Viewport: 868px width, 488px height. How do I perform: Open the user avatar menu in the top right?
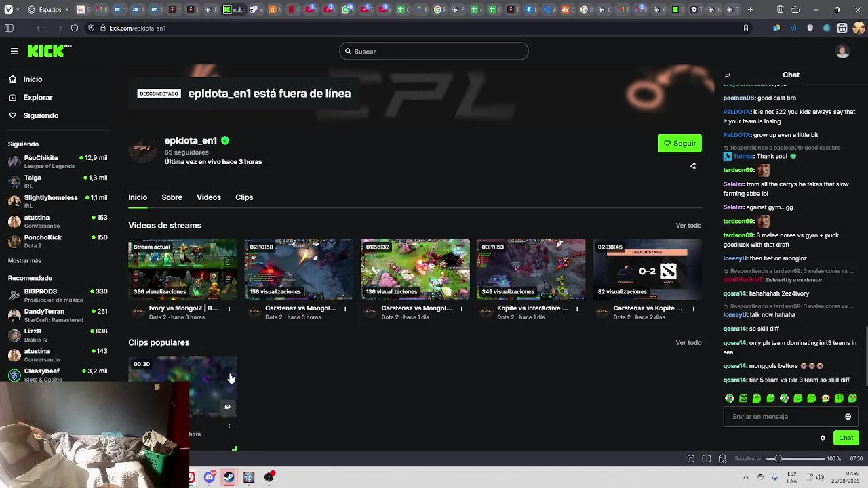(x=842, y=52)
